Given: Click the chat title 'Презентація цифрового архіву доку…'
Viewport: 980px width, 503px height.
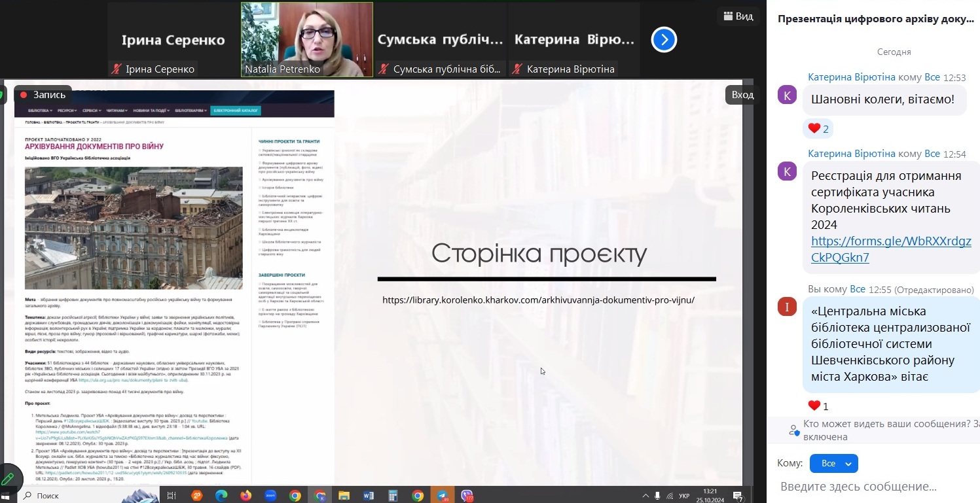Looking at the screenshot, I should 875,19.
